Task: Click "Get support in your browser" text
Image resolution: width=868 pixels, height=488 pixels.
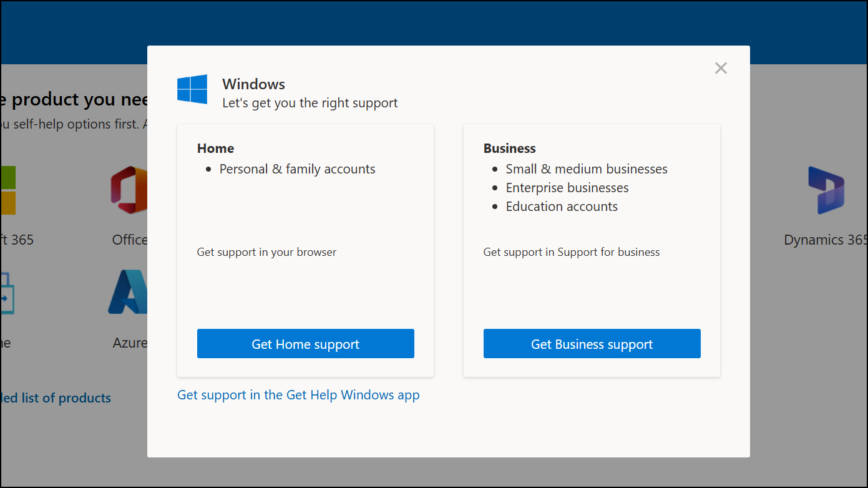Action: point(266,252)
